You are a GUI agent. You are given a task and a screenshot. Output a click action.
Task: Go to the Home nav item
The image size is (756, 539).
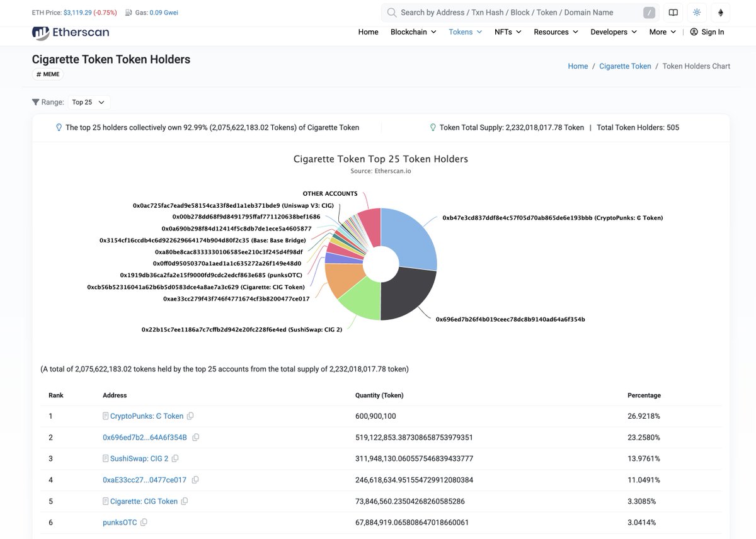pos(369,32)
